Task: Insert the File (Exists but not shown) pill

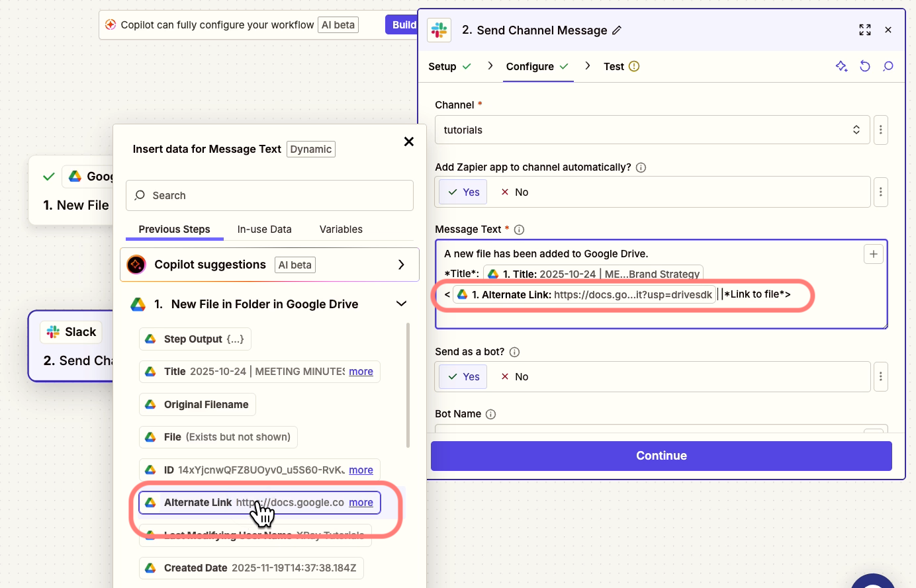Action: (x=218, y=437)
